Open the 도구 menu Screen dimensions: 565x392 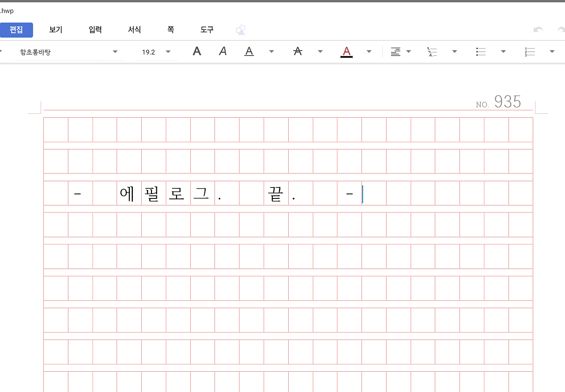coord(207,30)
